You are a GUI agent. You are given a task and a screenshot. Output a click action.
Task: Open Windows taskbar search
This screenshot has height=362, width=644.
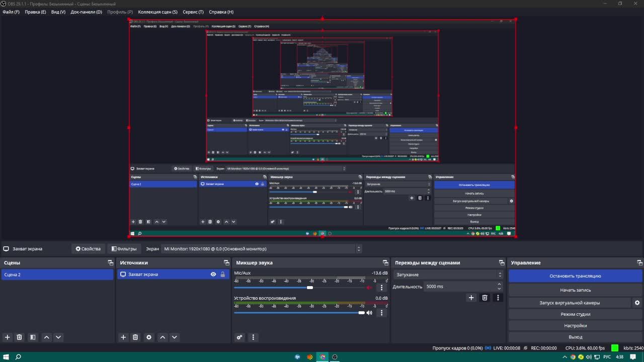point(19,357)
